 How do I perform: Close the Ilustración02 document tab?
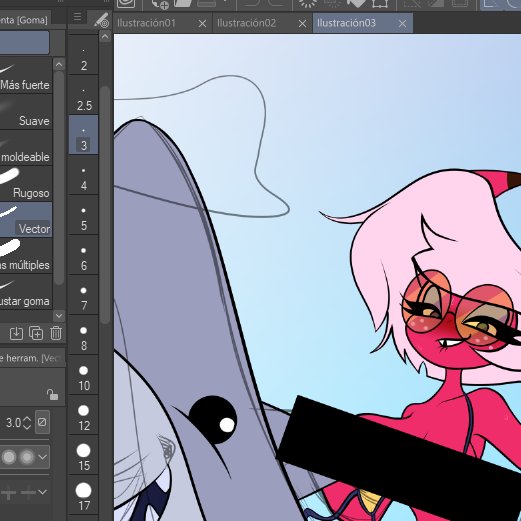[x=302, y=24]
